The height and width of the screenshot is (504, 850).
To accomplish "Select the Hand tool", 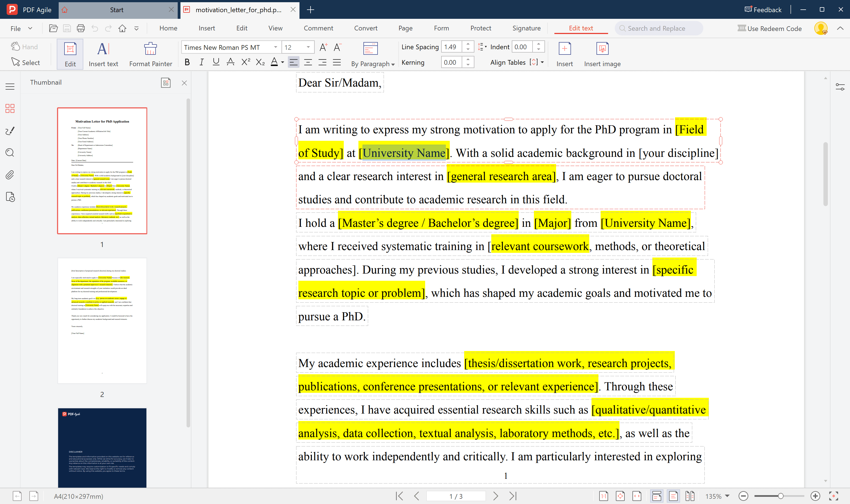I will [x=24, y=46].
